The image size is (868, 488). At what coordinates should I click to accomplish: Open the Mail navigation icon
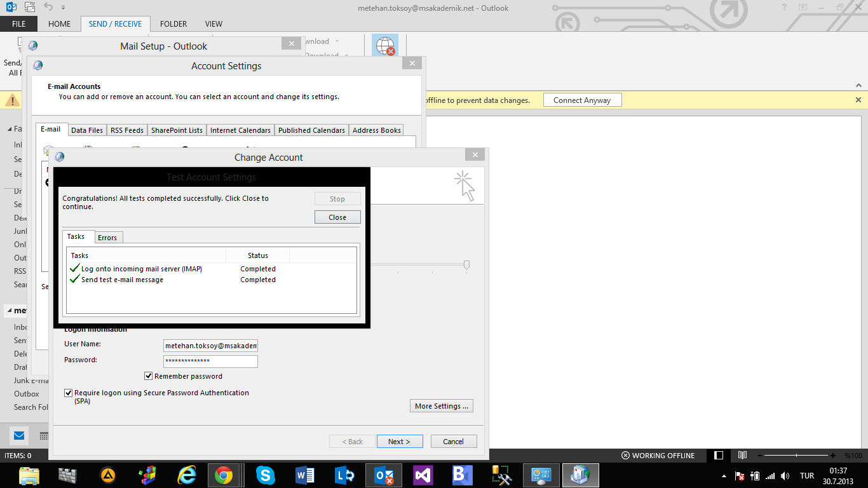(x=19, y=436)
